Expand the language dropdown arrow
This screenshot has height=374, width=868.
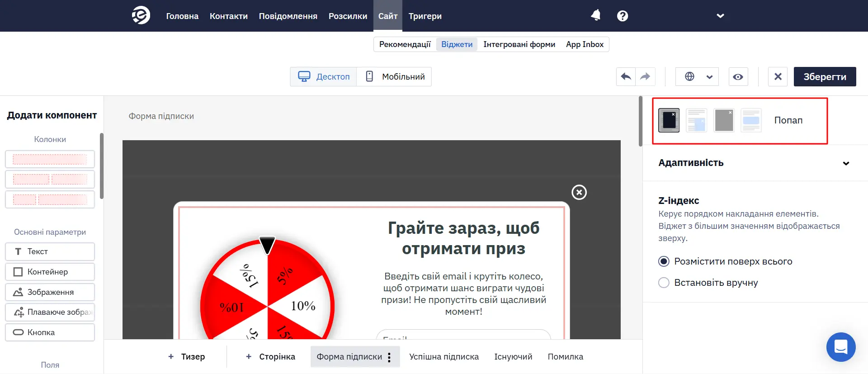(x=709, y=77)
